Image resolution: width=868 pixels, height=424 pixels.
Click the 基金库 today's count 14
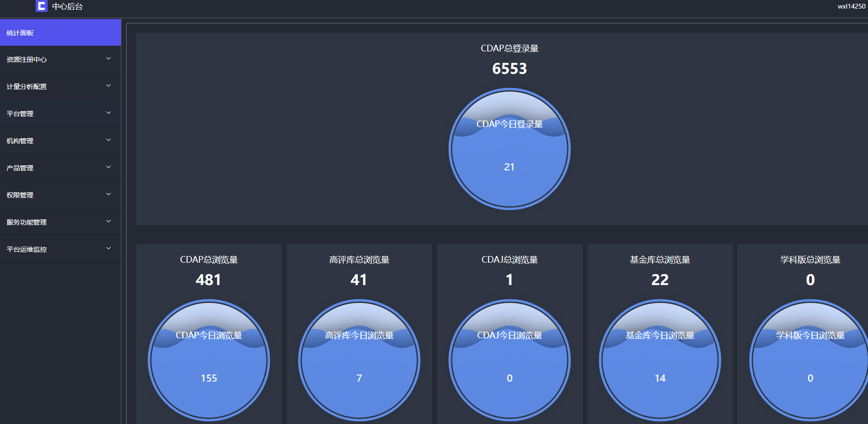tap(660, 378)
